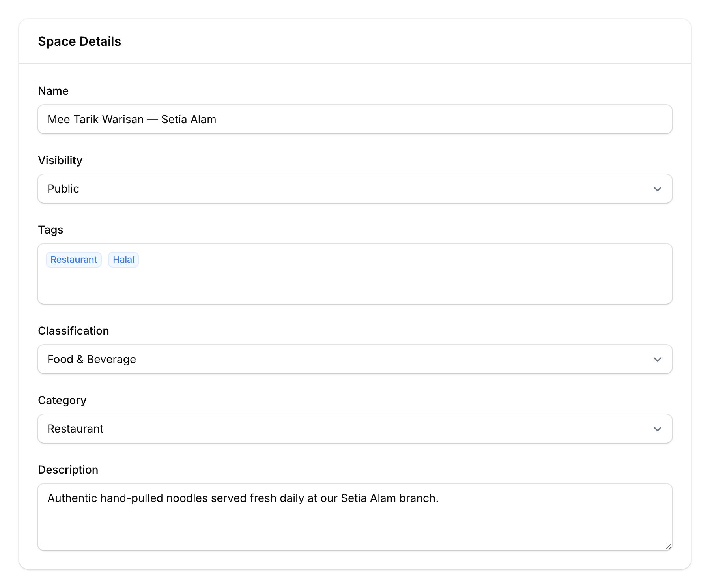
Task: Select the Halal tag chip
Action: click(x=123, y=259)
